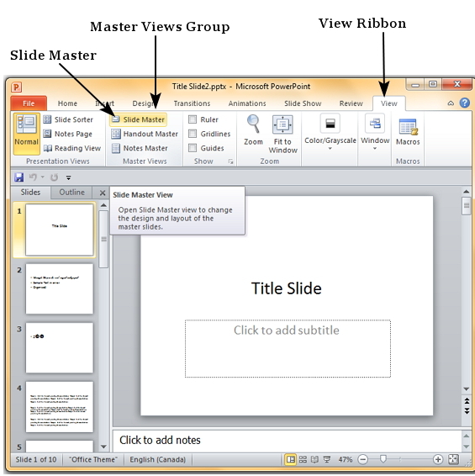Click the subtitle placeholder box
The height and width of the screenshot is (476, 475).
[x=288, y=348]
